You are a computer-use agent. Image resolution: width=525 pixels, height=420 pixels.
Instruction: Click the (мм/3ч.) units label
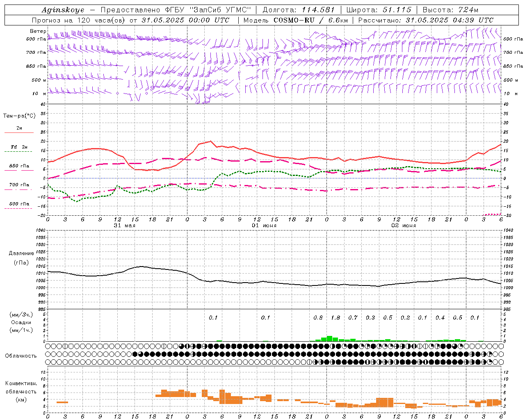(21, 315)
